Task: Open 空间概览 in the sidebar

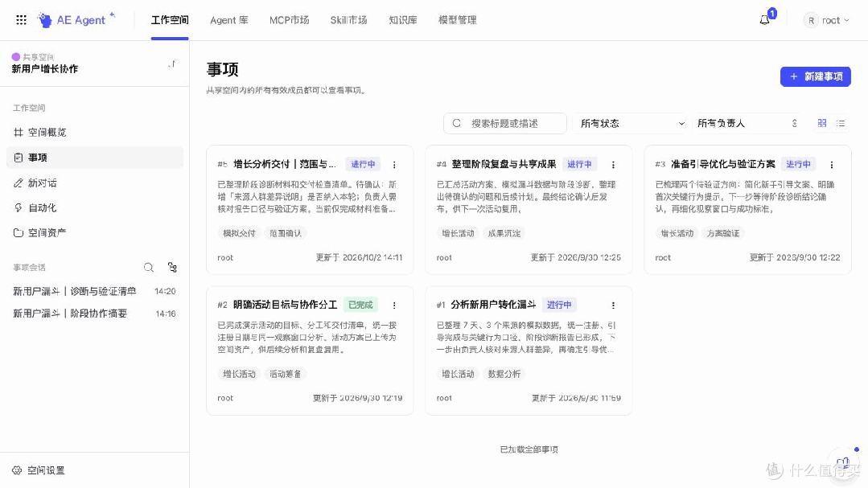Action: click(95, 132)
